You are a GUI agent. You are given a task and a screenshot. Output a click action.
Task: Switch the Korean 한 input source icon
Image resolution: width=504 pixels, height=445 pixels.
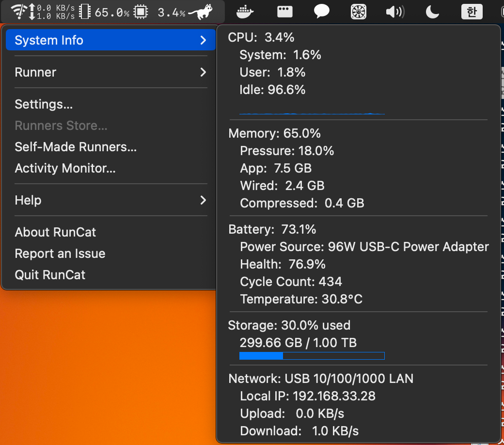pyautogui.click(x=472, y=12)
